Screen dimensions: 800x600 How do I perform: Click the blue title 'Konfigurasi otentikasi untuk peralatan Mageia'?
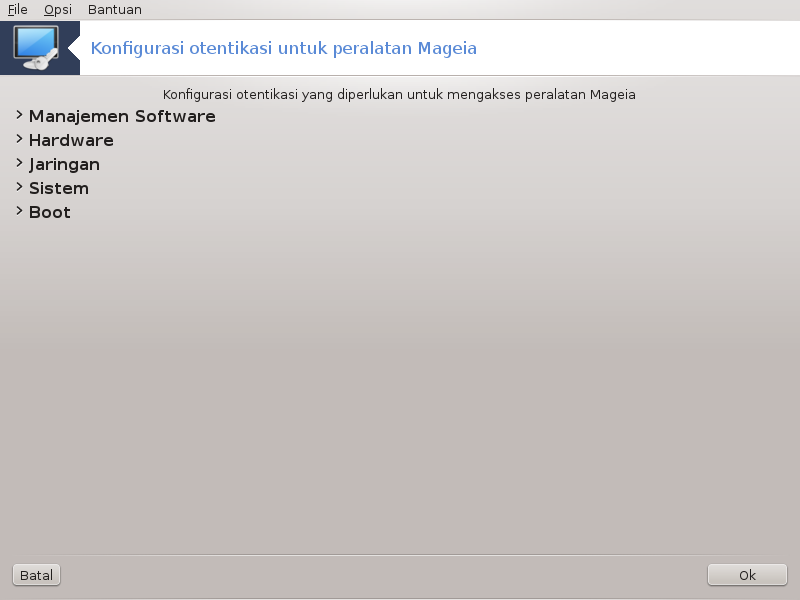coord(284,48)
